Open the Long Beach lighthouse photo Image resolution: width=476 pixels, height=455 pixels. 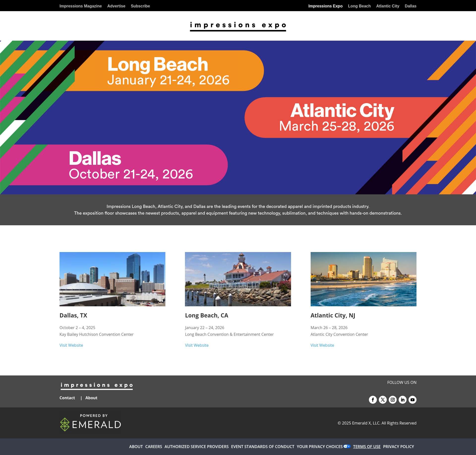(x=238, y=279)
